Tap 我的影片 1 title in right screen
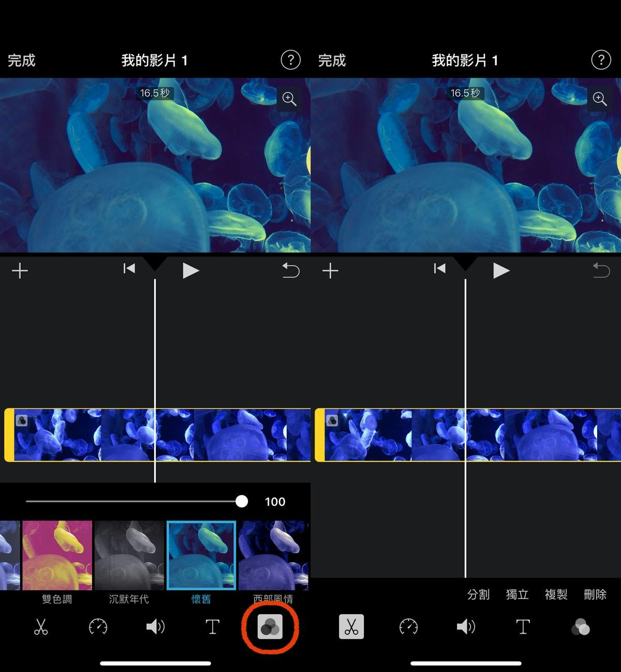Image resolution: width=621 pixels, height=672 pixels. 465,61
